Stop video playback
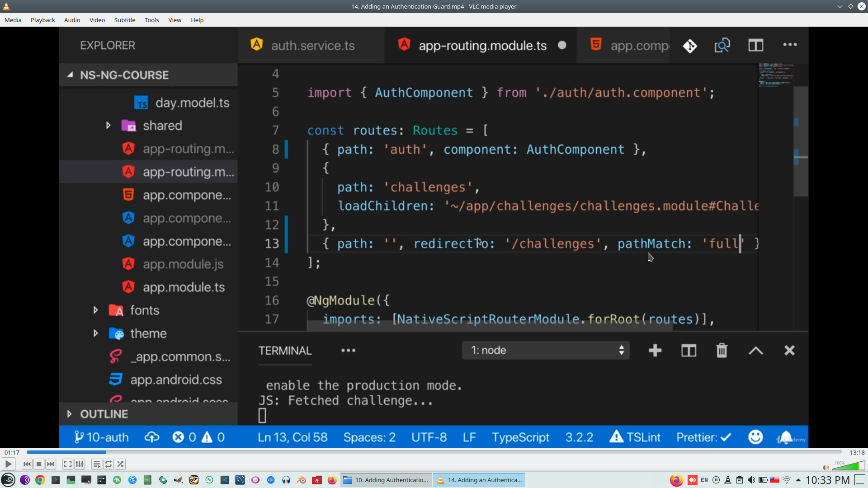868x488 pixels. click(x=39, y=464)
